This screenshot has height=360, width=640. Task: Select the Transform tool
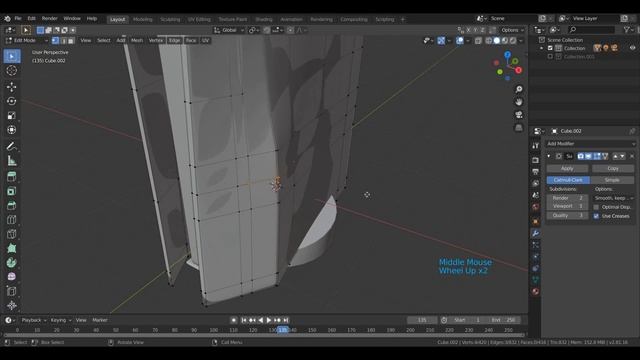click(x=11, y=130)
